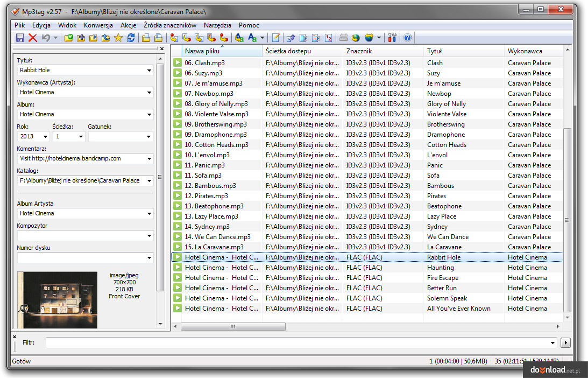Viewport: 588px width, 378px height.
Task: Click the blue Help question mark icon
Action: [x=408, y=38]
